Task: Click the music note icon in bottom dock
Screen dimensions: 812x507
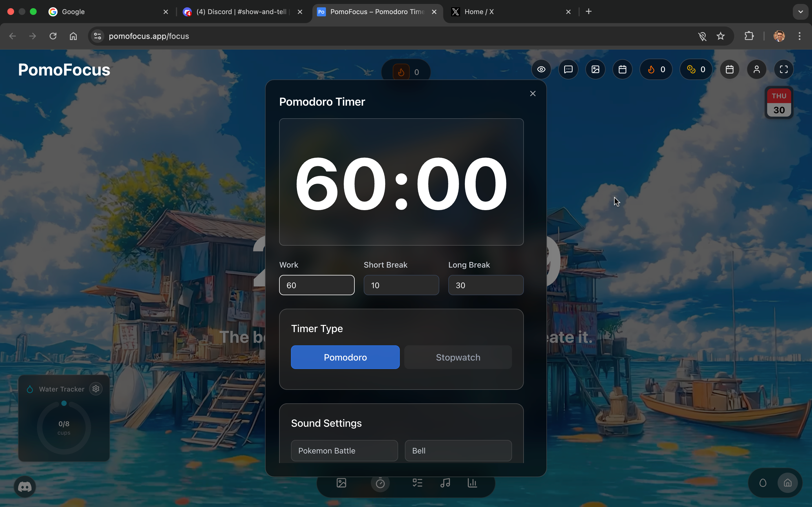Action: [x=445, y=483]
